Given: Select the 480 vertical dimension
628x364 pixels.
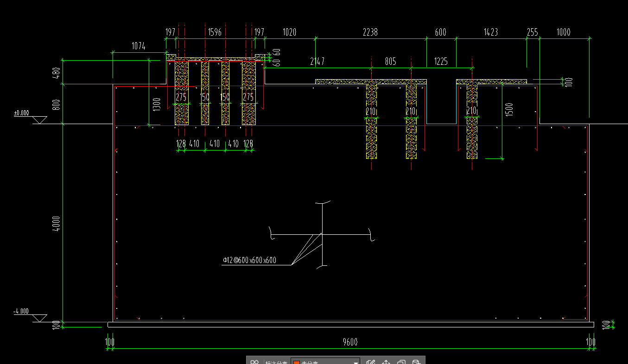Looking at the screenshot, I should click(57, 73).
